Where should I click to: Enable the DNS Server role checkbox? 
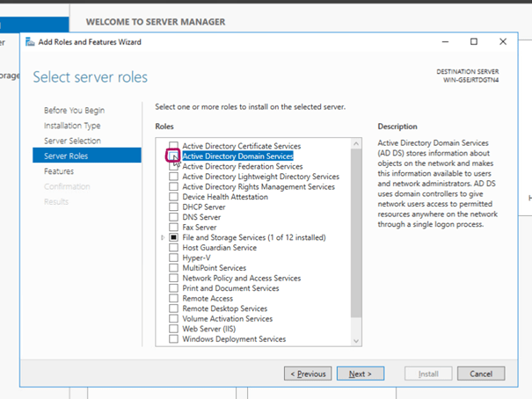coord(174,217)
